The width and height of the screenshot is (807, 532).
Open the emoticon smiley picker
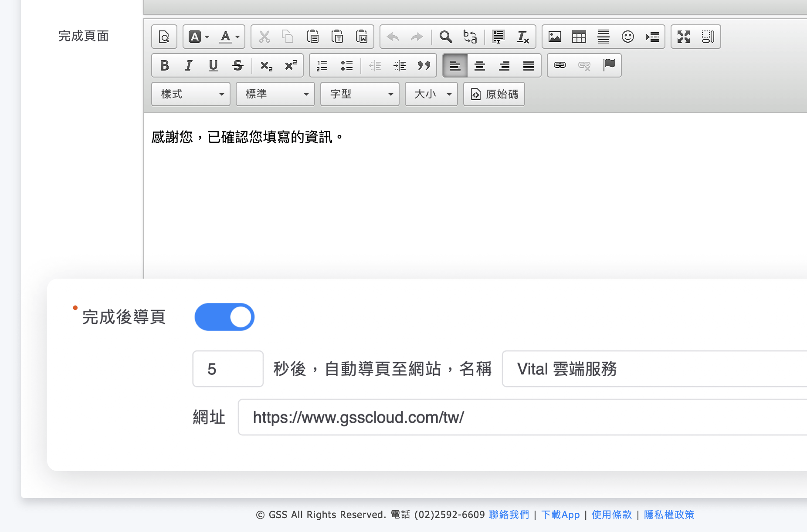coord(627,37)
